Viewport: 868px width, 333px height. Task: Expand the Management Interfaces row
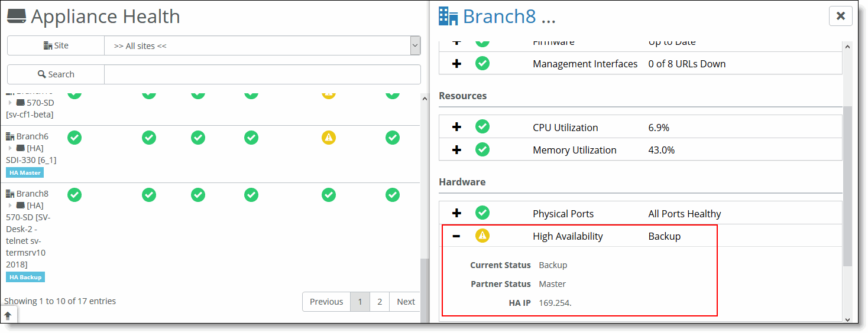click(x=456, y=63)
